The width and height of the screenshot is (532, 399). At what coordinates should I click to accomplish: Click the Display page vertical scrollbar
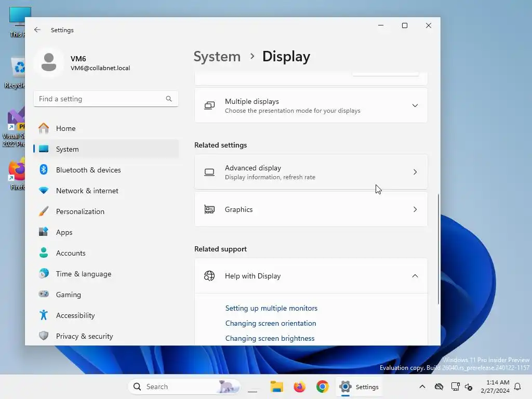point(438,249)
